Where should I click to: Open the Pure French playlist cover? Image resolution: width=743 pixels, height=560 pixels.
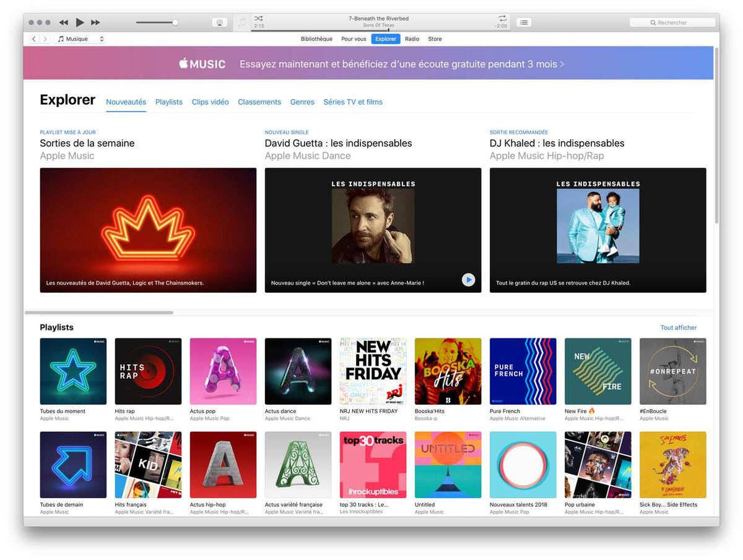tap(523, 371)
